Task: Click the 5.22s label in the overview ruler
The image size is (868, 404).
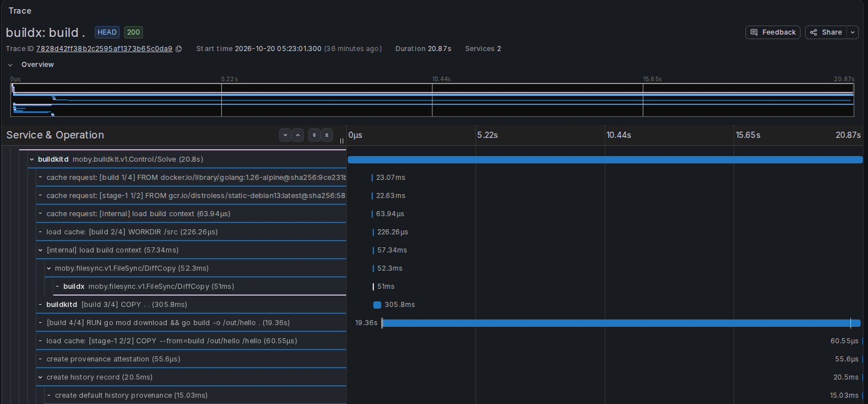Action: (x=229, y=79)
